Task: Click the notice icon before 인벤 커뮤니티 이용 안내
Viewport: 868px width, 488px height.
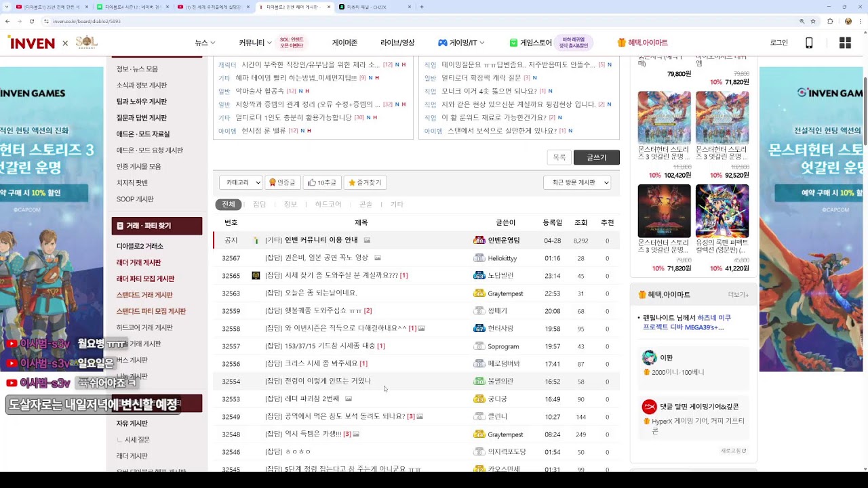Action: tap(256, 241)
